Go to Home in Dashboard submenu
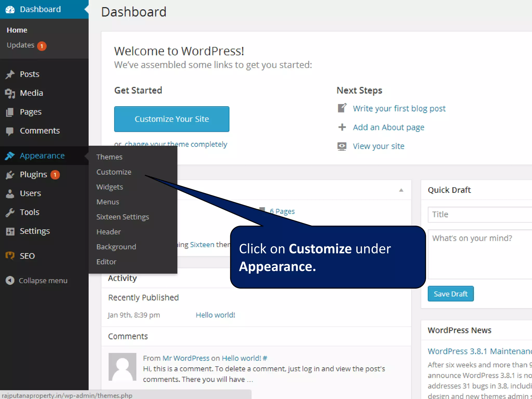This screenshot has width=532, height=399. [17, 30]
